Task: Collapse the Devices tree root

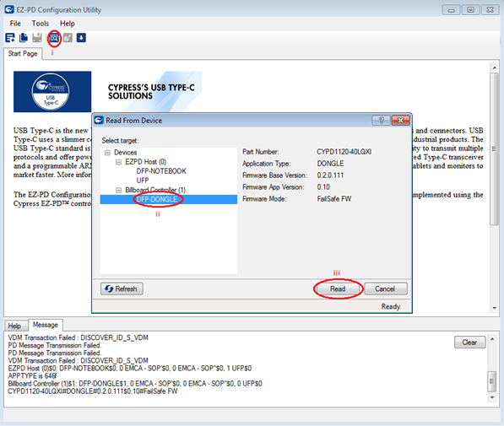Action: 108,153
